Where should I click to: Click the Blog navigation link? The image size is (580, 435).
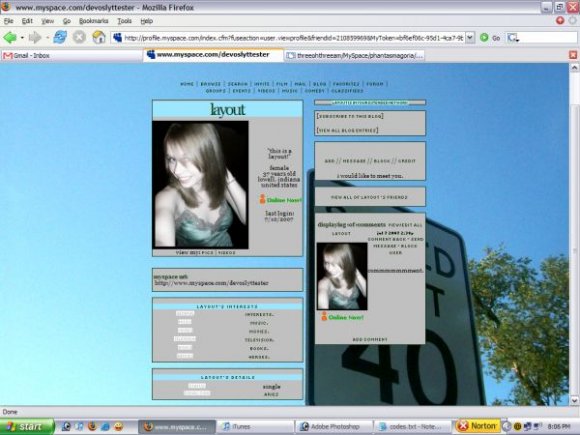[320, 84]
